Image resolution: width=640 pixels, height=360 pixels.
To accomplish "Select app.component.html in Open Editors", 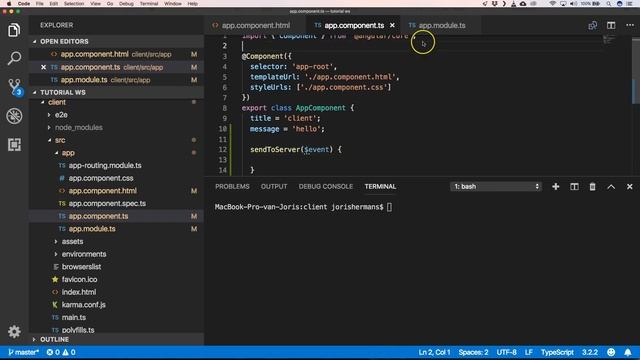I will point(116,54).
